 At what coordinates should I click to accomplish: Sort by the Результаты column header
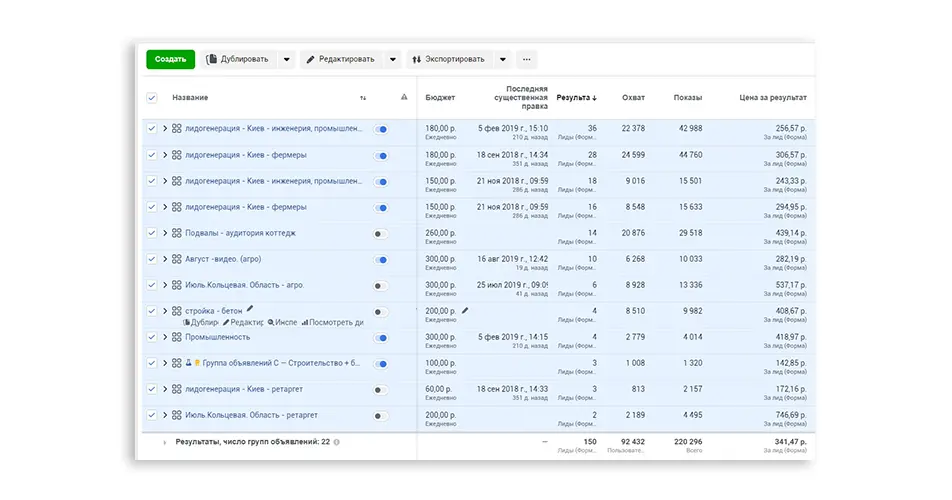point(576,97)
